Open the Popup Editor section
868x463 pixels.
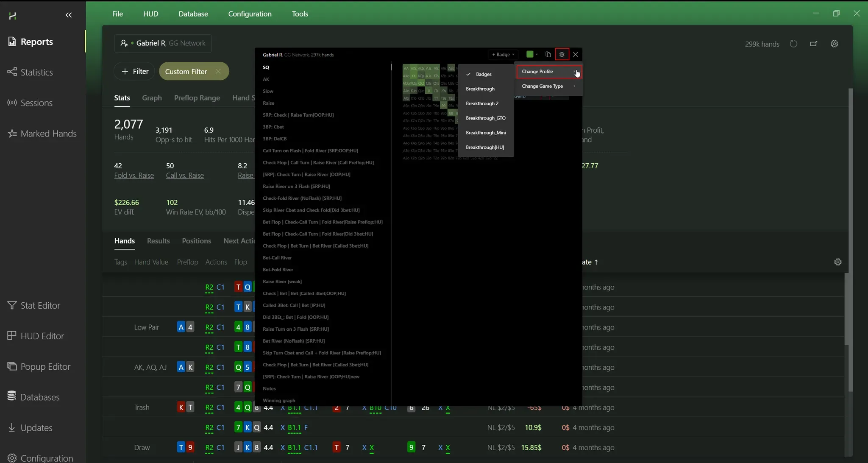[45, 366]
